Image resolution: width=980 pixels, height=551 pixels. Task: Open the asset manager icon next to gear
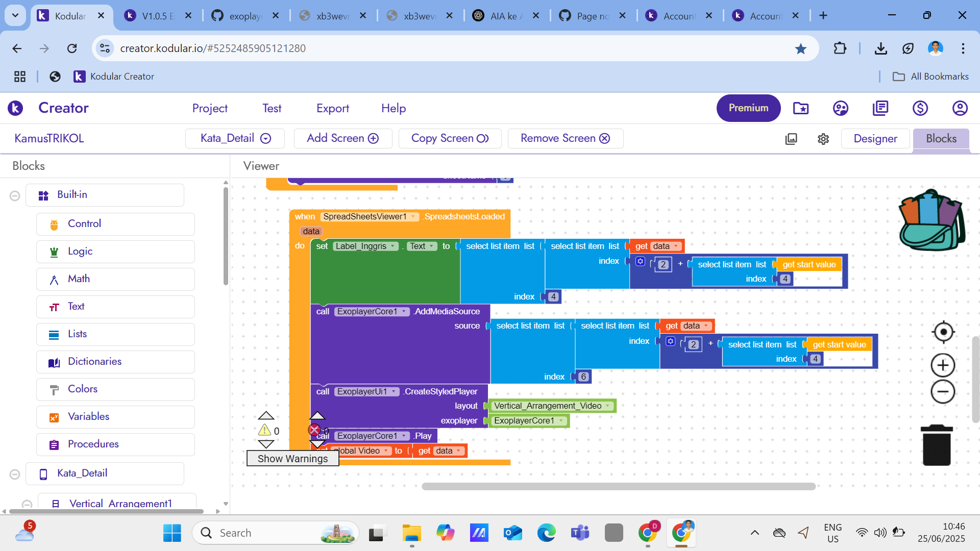791,139
